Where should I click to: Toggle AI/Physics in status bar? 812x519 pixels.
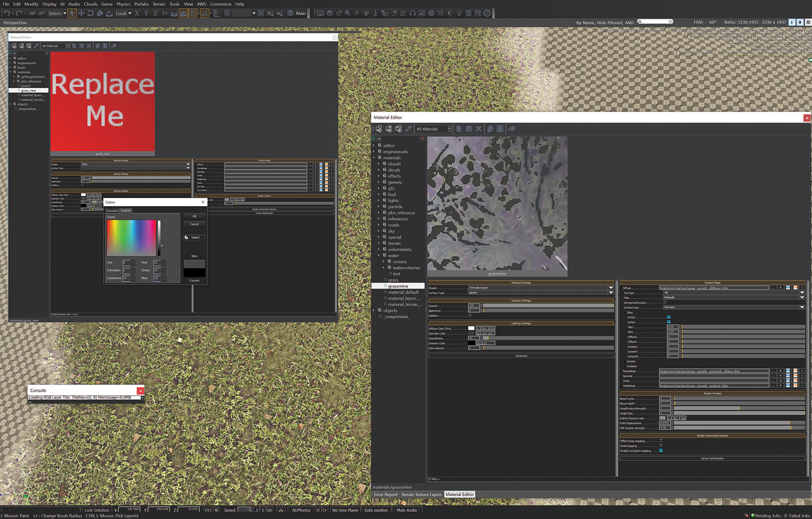[x=301, y=510]
